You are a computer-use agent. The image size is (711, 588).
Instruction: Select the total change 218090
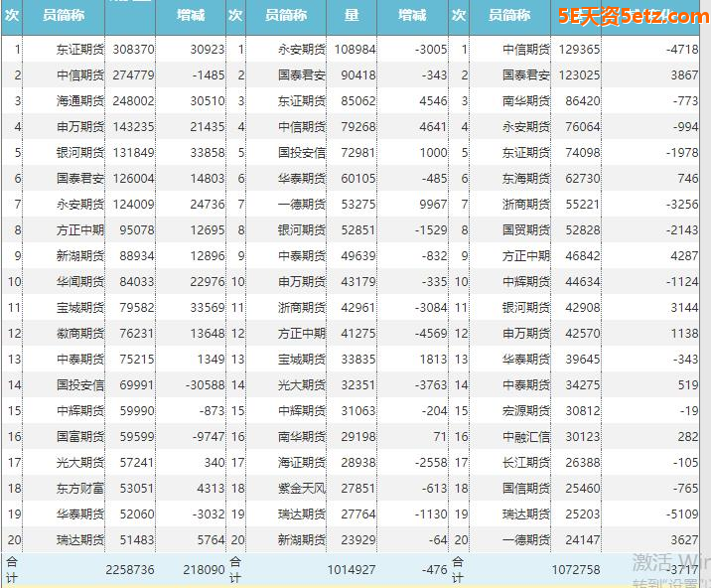[x=204, y=570]
